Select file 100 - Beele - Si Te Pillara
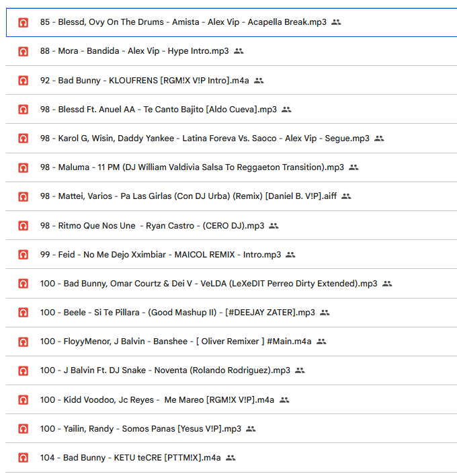The height and width of the screenshot is (476, 457). pos(232,313)
